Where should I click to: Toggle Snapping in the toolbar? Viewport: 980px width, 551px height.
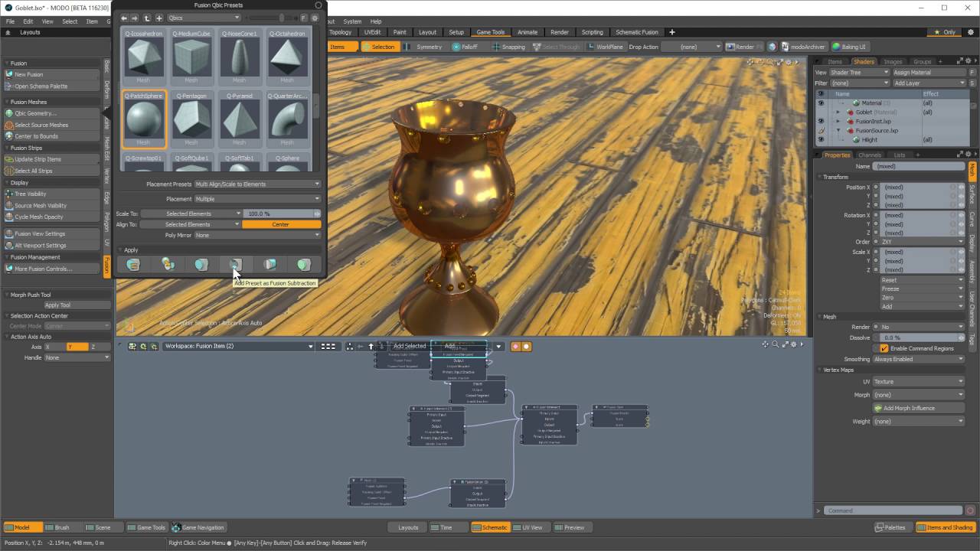point(508,47)
